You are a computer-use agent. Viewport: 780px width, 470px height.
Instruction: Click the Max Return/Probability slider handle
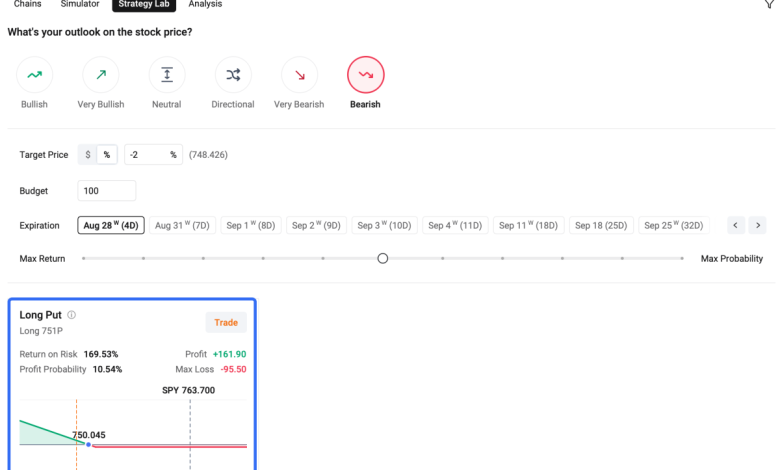point(383,258)
